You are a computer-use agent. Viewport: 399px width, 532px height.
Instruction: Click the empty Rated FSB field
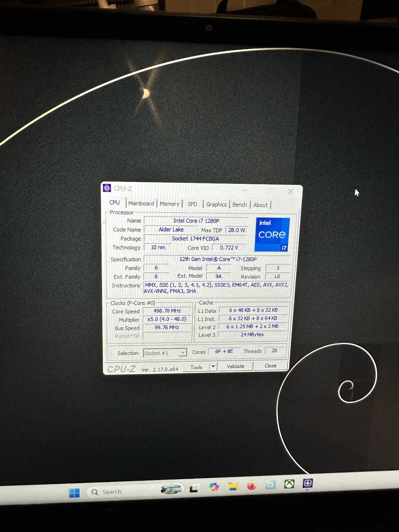click(167, 335)
